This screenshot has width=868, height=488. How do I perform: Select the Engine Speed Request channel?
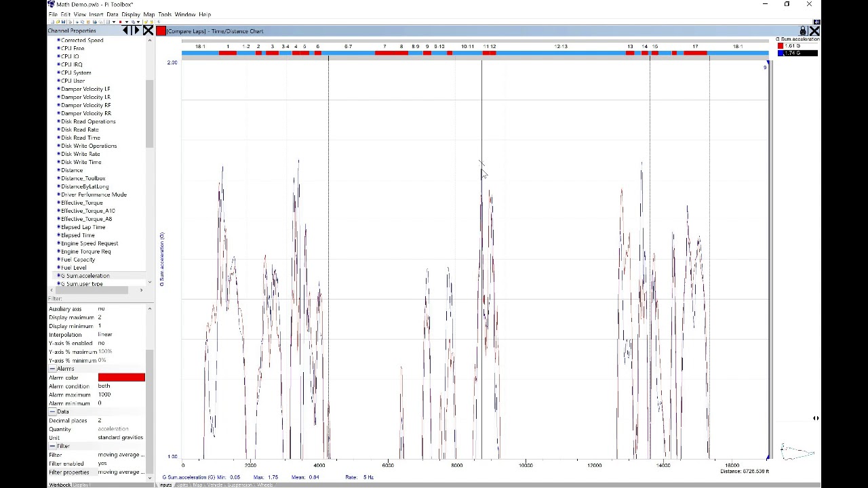point(90,243)
